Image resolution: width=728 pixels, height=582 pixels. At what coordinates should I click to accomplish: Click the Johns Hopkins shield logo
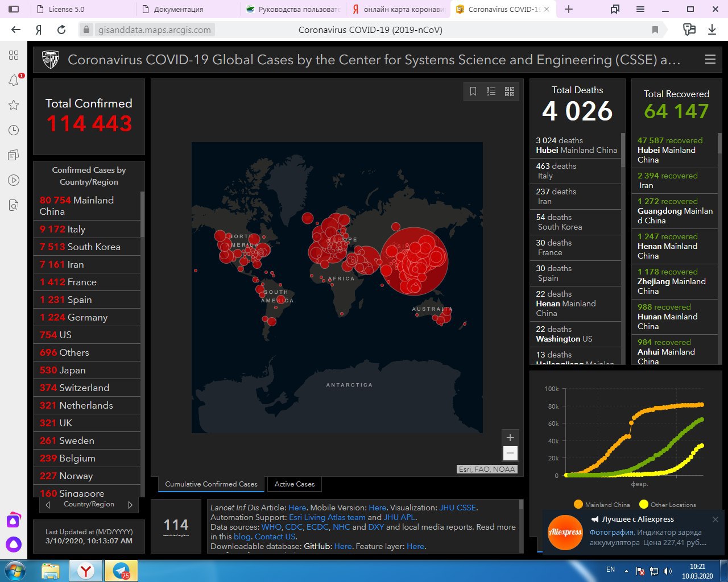[51, 59]
